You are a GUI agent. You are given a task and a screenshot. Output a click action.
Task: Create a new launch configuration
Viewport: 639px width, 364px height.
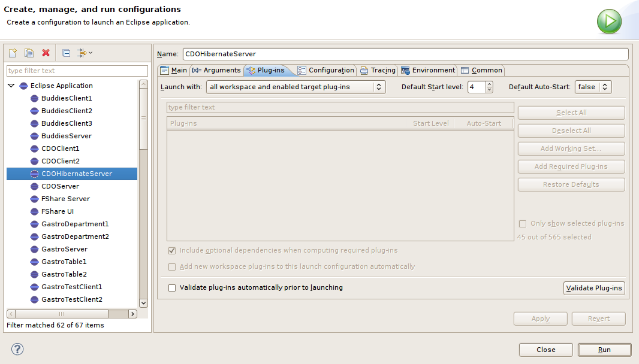(x=12, y=53)
